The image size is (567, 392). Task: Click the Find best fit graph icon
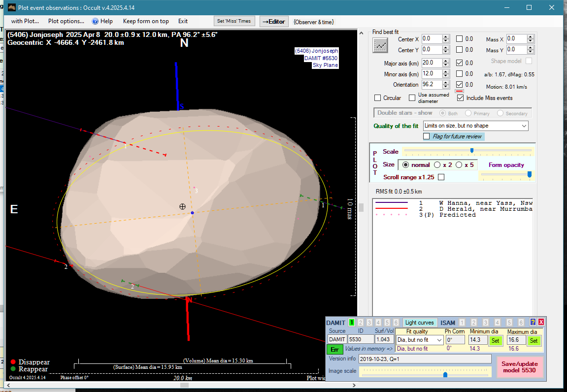pyautogui.click(x=380, y=45)
